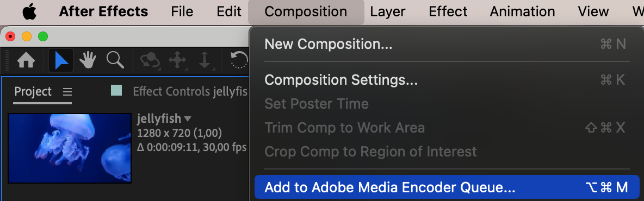
Task: Open the After Effects application menu
Action: point(103,11)
